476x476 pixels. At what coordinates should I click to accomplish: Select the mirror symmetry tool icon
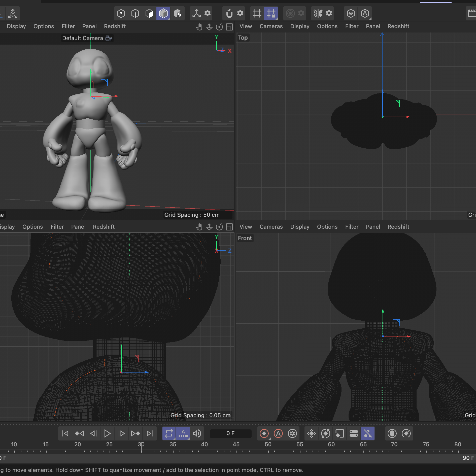(x=318, y=13)
